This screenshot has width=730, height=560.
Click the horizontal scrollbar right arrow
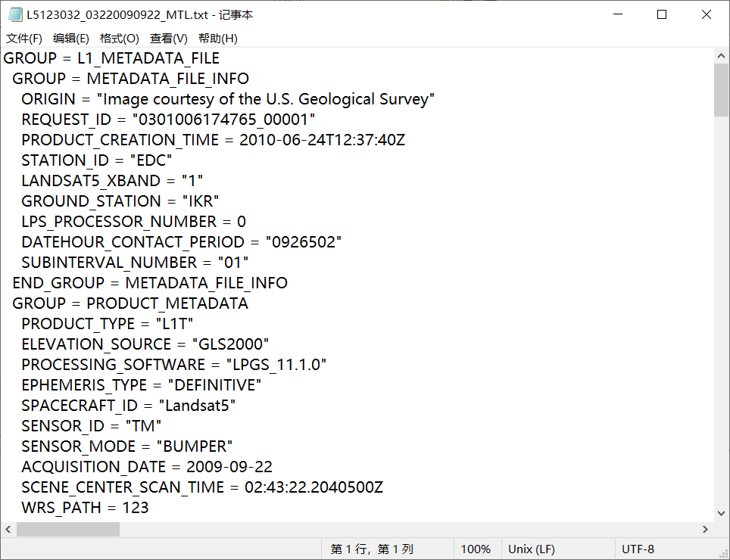pos(705,529)
